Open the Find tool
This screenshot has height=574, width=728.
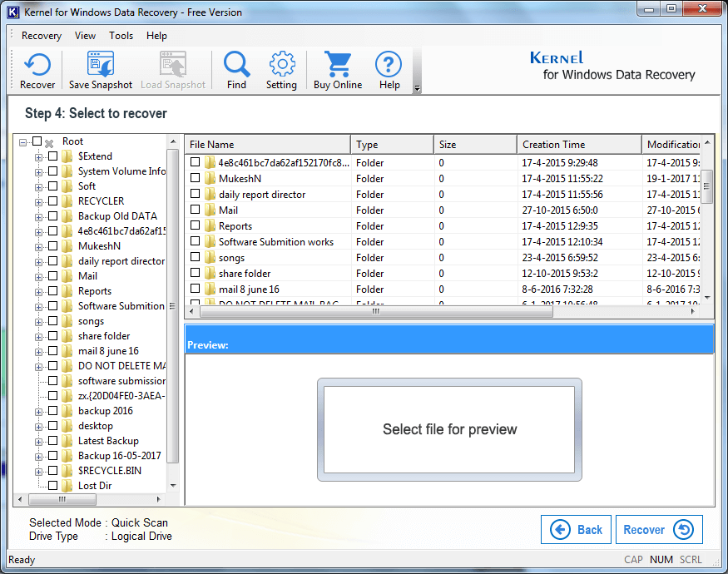pyautogui.click(x=236, y=71)
